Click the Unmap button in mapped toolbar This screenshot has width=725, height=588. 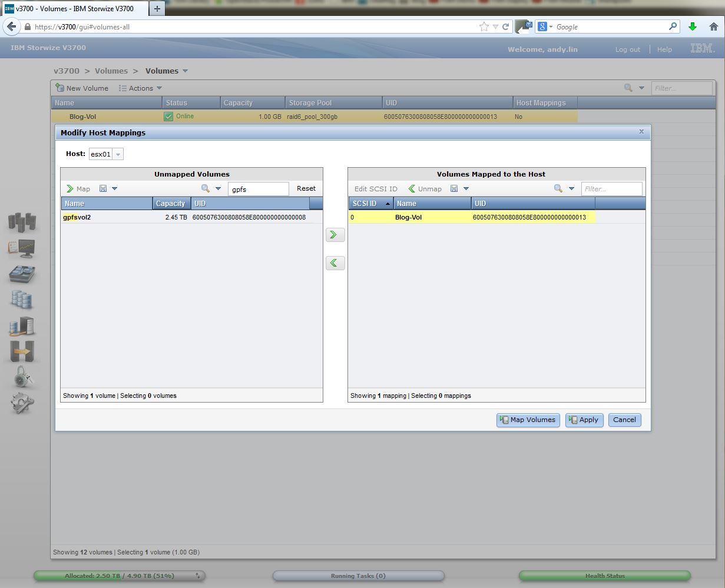[x=425, y=189]
